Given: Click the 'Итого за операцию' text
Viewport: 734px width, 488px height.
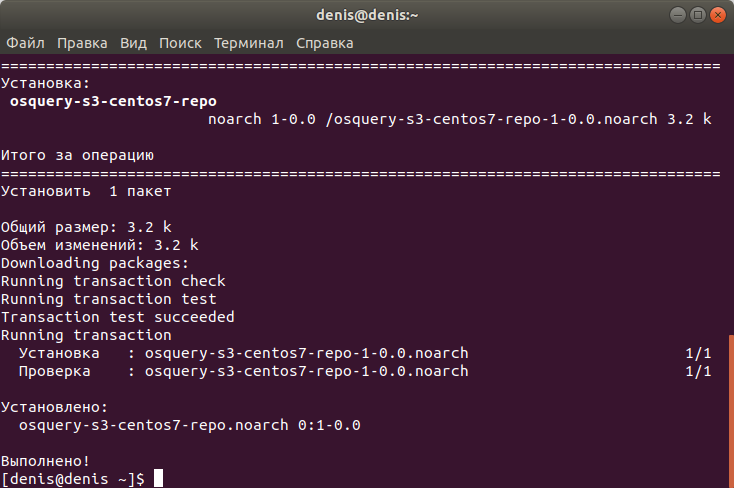Looking at the screenshot, I should click(x=77, y=155).
